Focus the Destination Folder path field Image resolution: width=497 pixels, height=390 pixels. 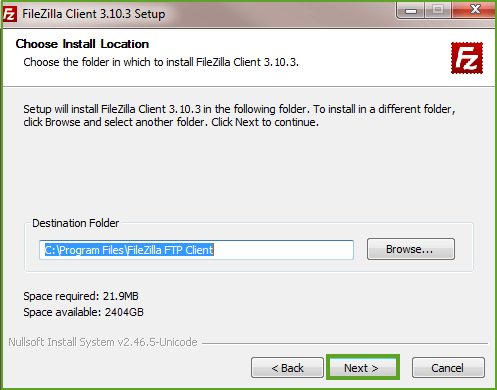pyautogui.click(x=196, y=250)
